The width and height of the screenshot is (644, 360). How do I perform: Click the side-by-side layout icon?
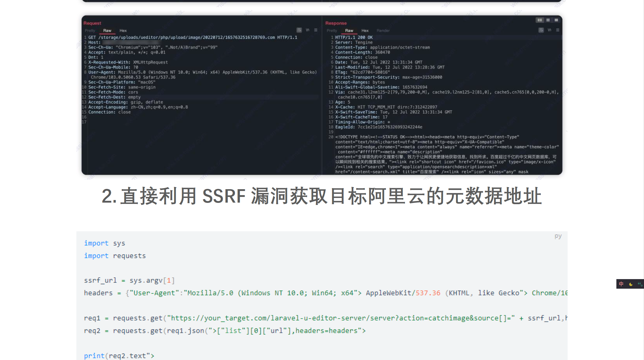tap(539, 20)
